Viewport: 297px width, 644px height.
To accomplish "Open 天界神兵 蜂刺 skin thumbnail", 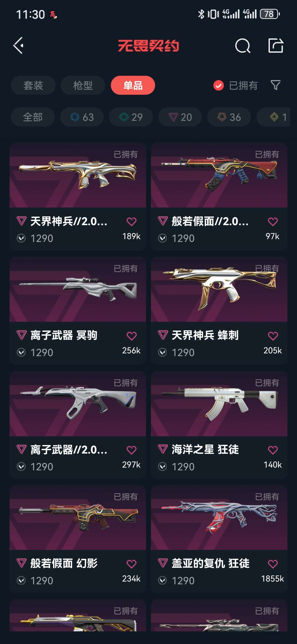I will [x=219, y=289].
